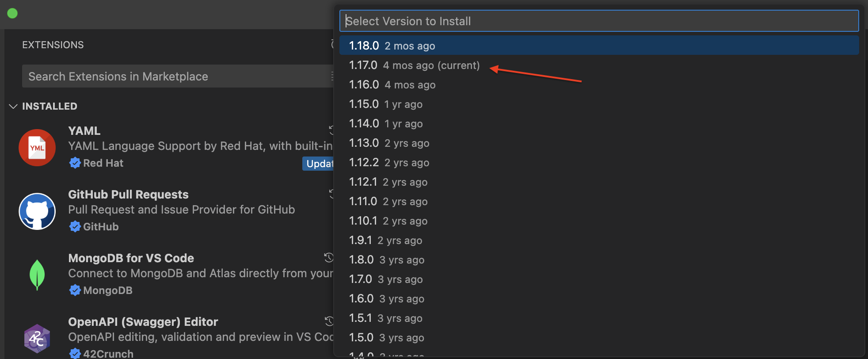Select version 1.11.0
The height and width of the screenshot is (359, 868).
pos(599,201)
